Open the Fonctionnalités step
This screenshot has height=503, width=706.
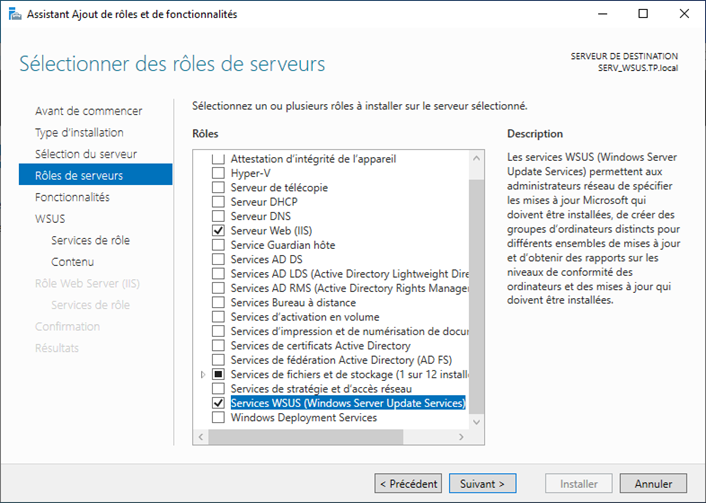[x=72, y=197]
